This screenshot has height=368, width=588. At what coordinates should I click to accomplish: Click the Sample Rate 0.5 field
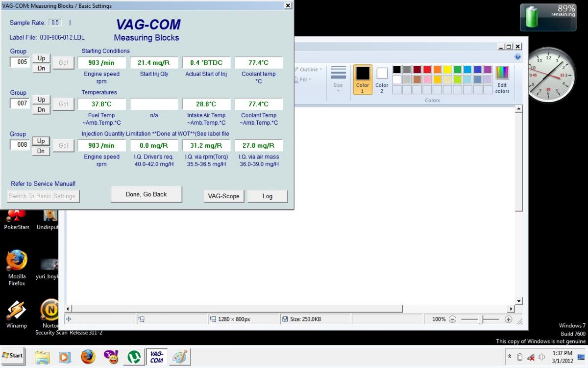(x=55, y=23)
